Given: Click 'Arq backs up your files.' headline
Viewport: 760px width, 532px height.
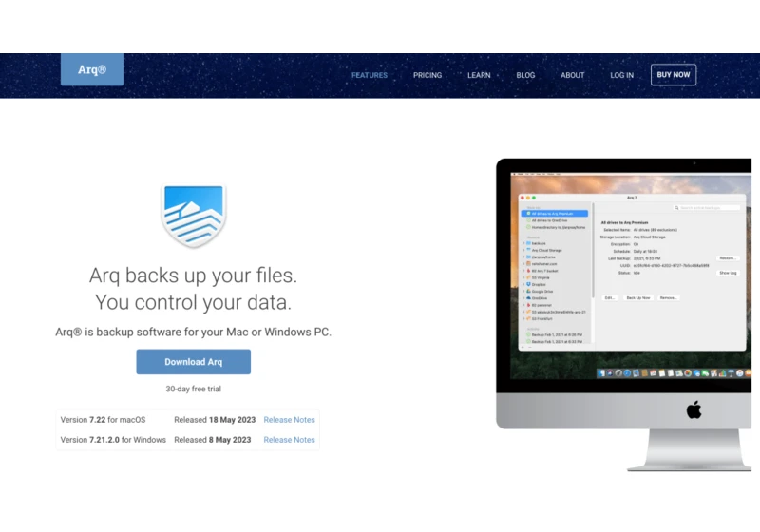Looking at the screenshot, I should click(194, 275).
